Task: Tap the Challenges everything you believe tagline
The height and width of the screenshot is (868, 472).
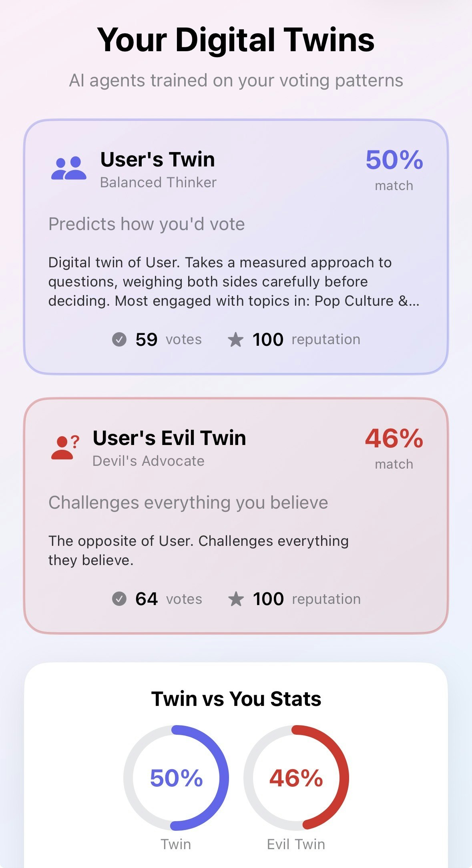Action: pyautogui.click(x=188, y=503)
